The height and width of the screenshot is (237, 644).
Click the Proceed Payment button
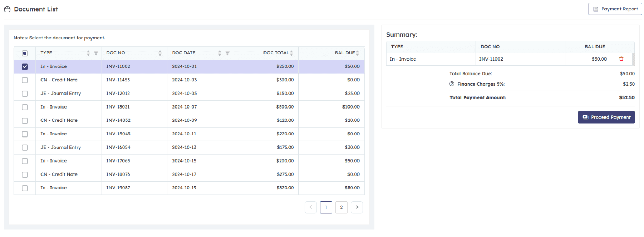click(x=606, y=117)
